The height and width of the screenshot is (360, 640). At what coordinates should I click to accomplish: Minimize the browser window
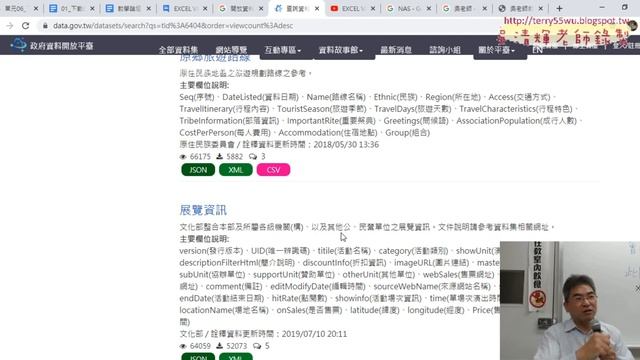pyautogui.click(x=602, y=7)
